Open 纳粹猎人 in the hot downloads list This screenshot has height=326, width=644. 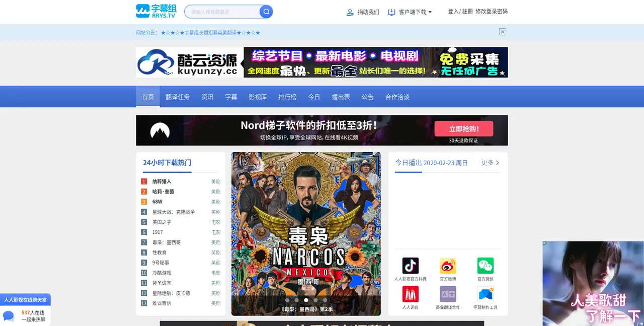click(x=162, y=181)
